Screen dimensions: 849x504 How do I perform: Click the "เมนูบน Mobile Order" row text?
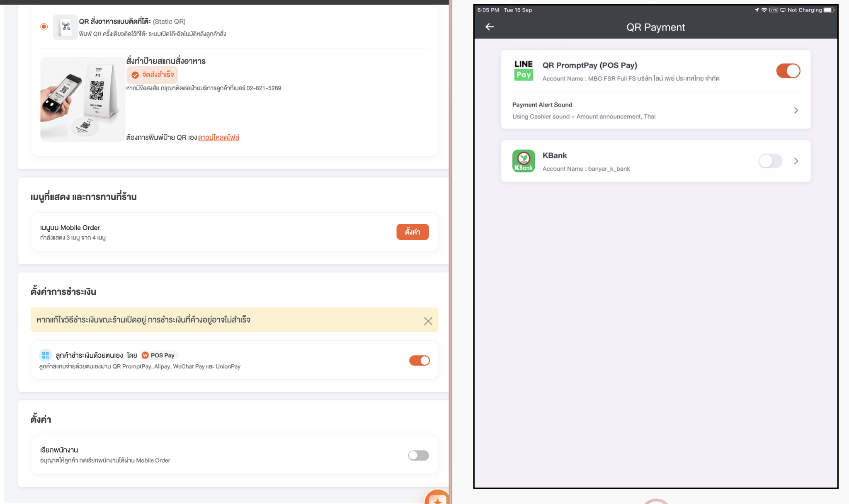[70, 228]
